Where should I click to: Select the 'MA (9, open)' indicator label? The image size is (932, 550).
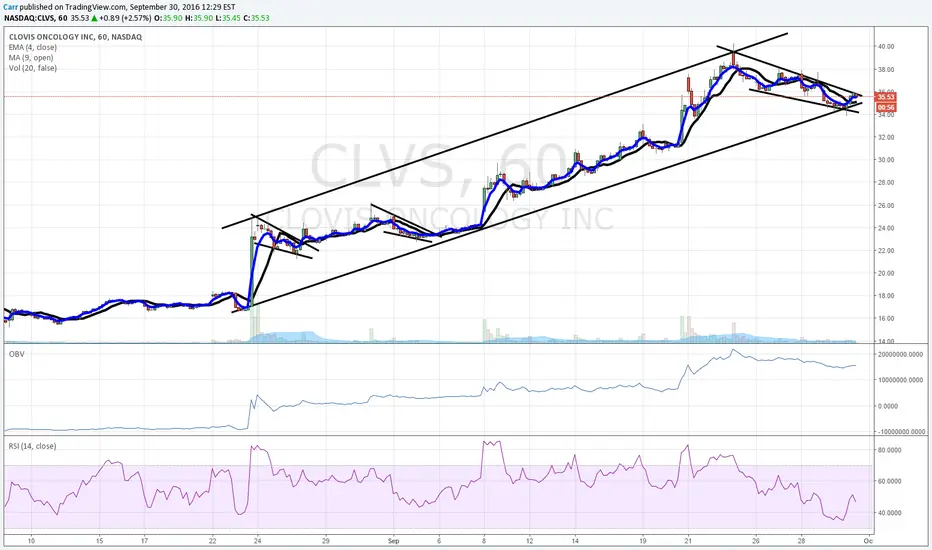tap(31, 58)
